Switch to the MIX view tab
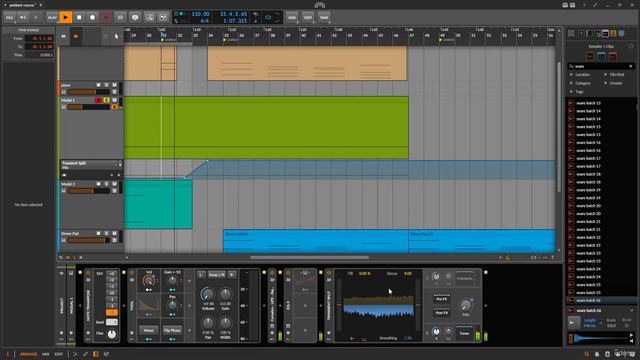The image size is (640, 360). (x=46, y=354)
